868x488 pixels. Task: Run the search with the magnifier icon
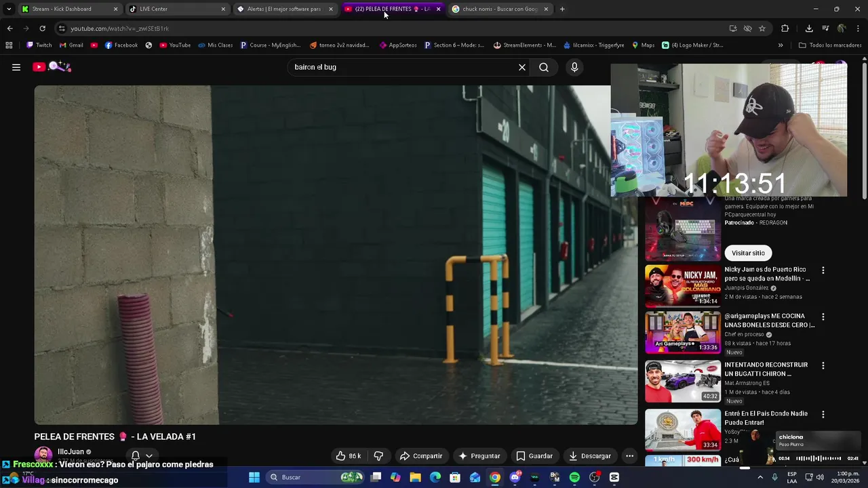(x=544, y=67)
